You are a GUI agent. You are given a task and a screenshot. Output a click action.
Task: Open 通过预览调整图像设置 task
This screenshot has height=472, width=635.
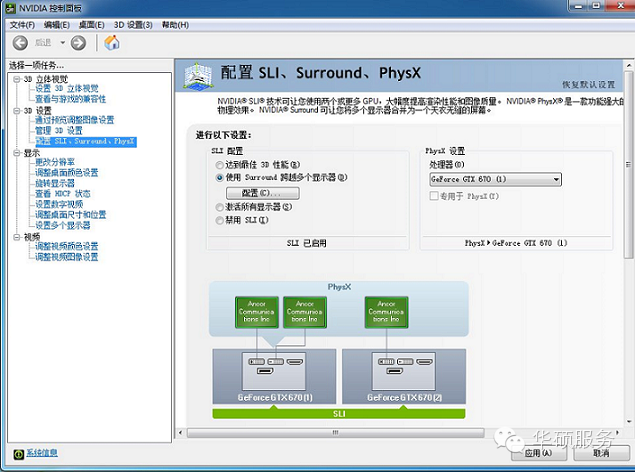[x=75, y=120]
